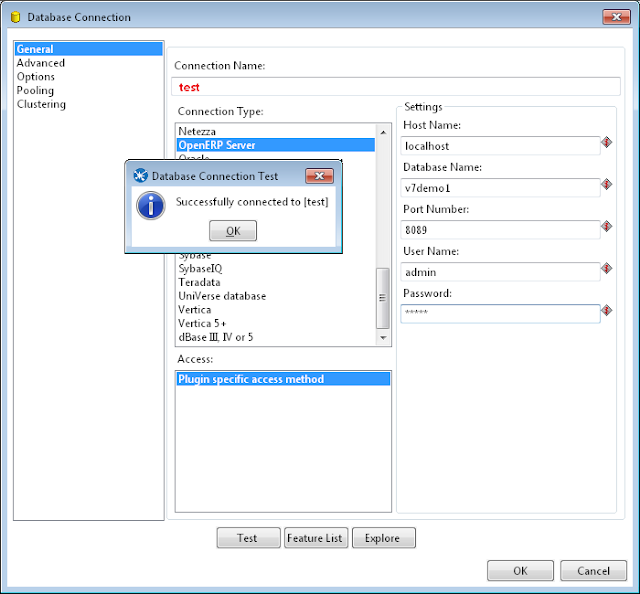This screenshot has width=640, height=594.
Task: Click the Test button
Action: coord(249,538)
